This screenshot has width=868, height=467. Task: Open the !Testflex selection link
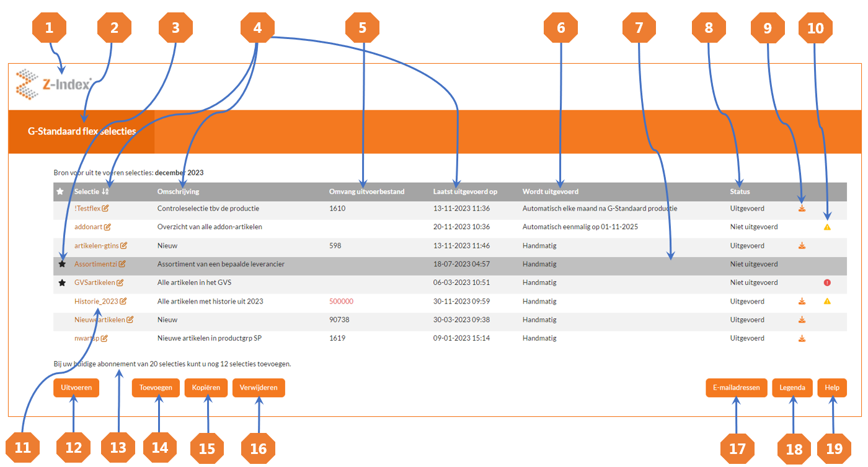87,209
